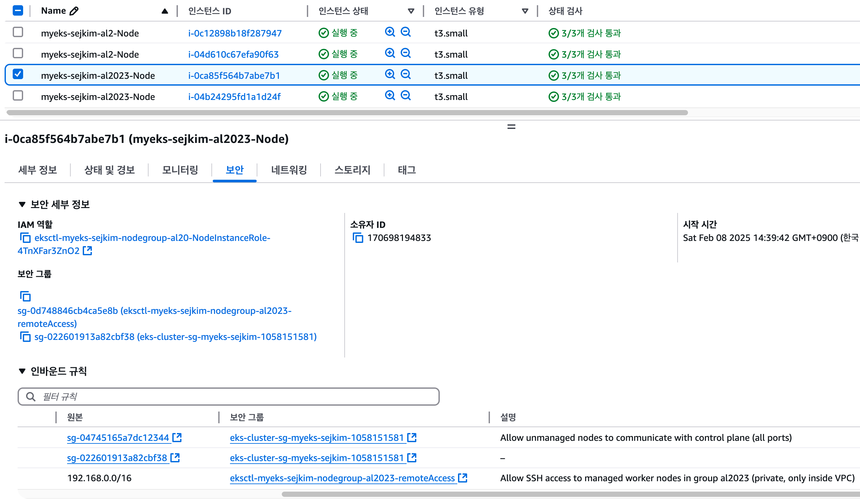This screenshot has width=860, height=504.
Task: Click the instance table horizontal scrollbar
Action: pos(347,113)
